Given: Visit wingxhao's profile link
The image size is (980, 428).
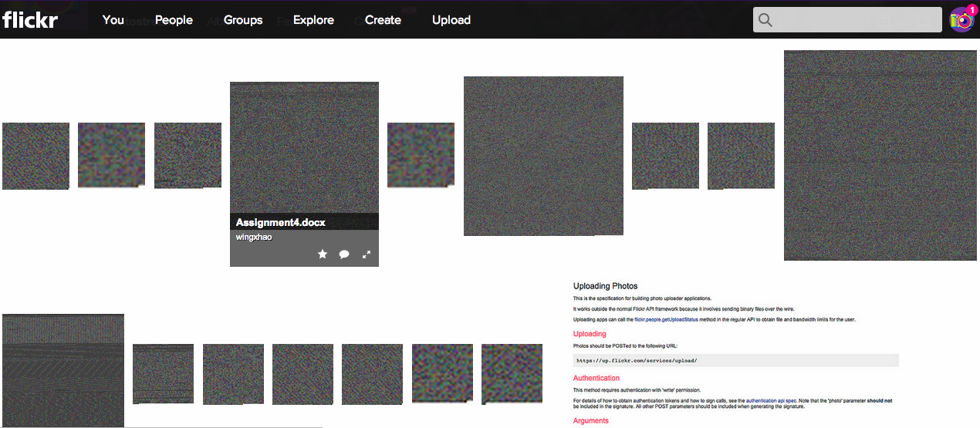Looking at the screenshot, I should pos(254,238).
